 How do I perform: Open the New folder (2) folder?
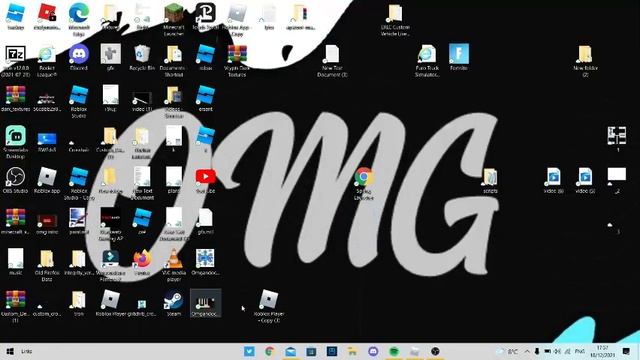(x=585, y=60)
